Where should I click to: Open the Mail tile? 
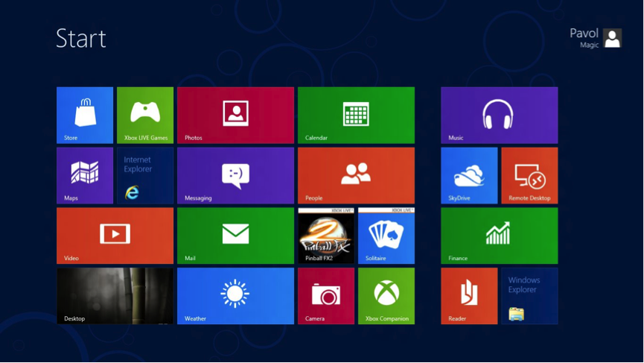[x=235, y=236]
